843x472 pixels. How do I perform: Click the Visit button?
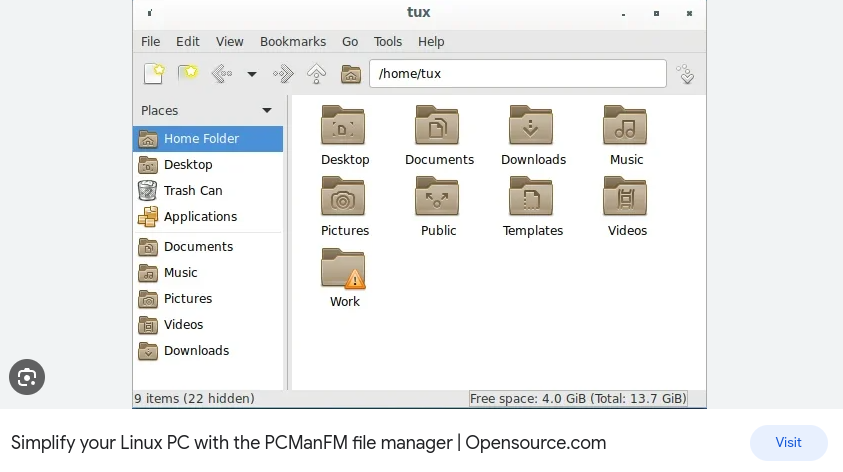788,442
